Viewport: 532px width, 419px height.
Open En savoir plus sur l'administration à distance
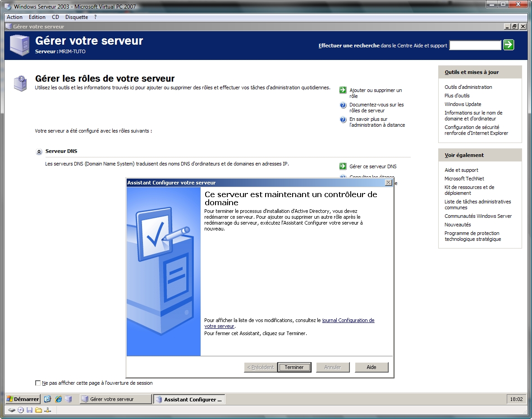pos(377,122)
